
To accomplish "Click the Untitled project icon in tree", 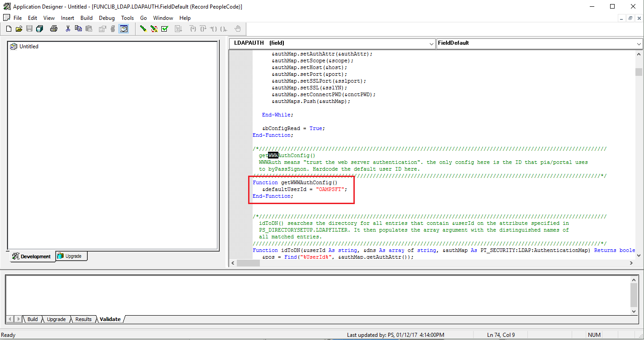I will [14, 47].
